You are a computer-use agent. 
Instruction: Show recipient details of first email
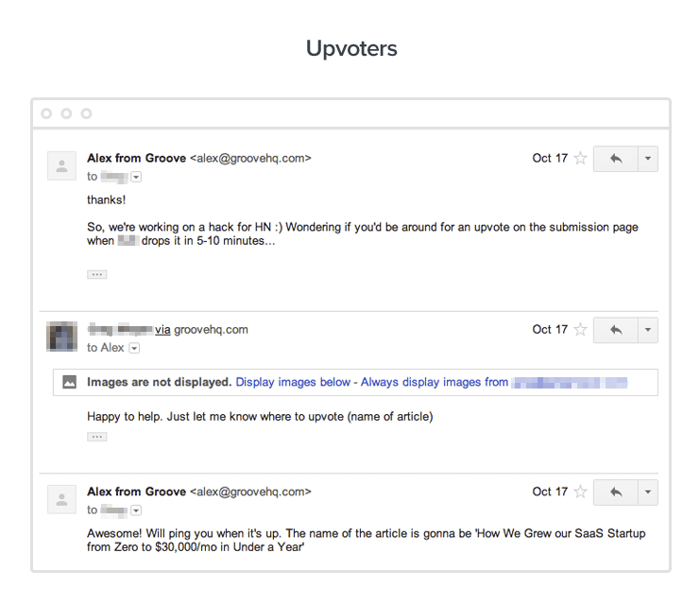pos(136,177)
